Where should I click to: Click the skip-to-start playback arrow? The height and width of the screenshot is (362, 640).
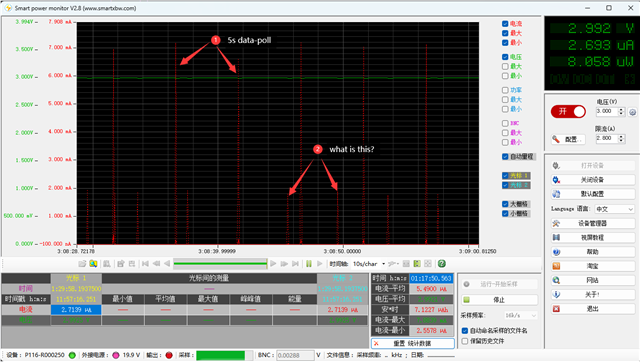click(145, 264)
